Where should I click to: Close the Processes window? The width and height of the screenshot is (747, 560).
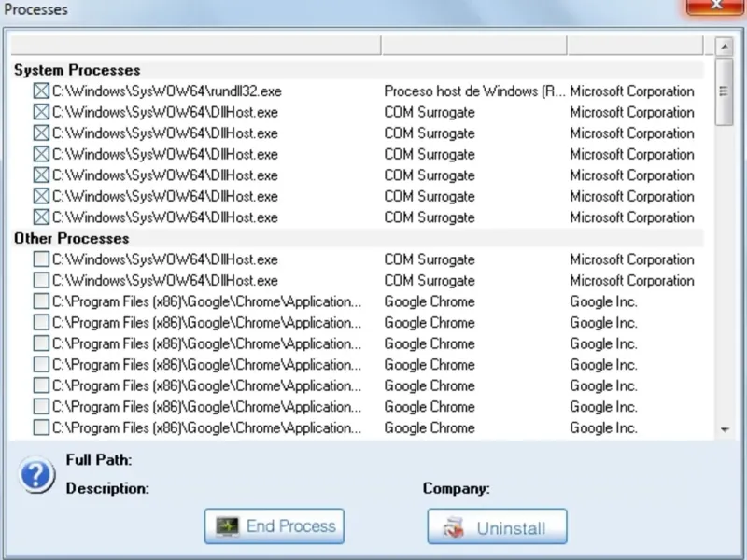(x=716, y=6)
